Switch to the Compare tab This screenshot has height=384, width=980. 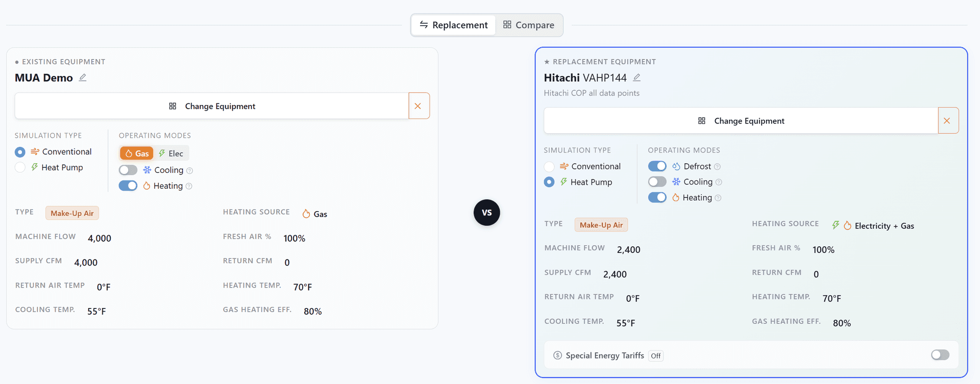[529, 25]
